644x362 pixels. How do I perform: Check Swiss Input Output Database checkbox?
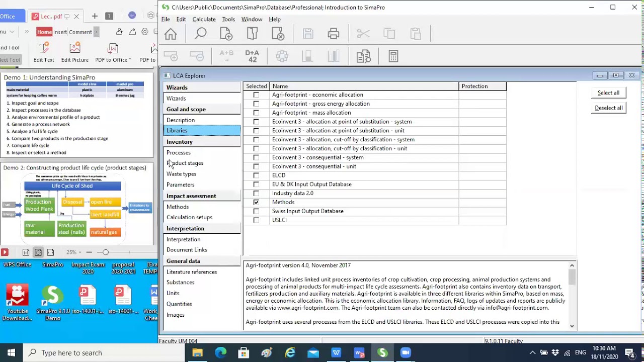point(256,211)
